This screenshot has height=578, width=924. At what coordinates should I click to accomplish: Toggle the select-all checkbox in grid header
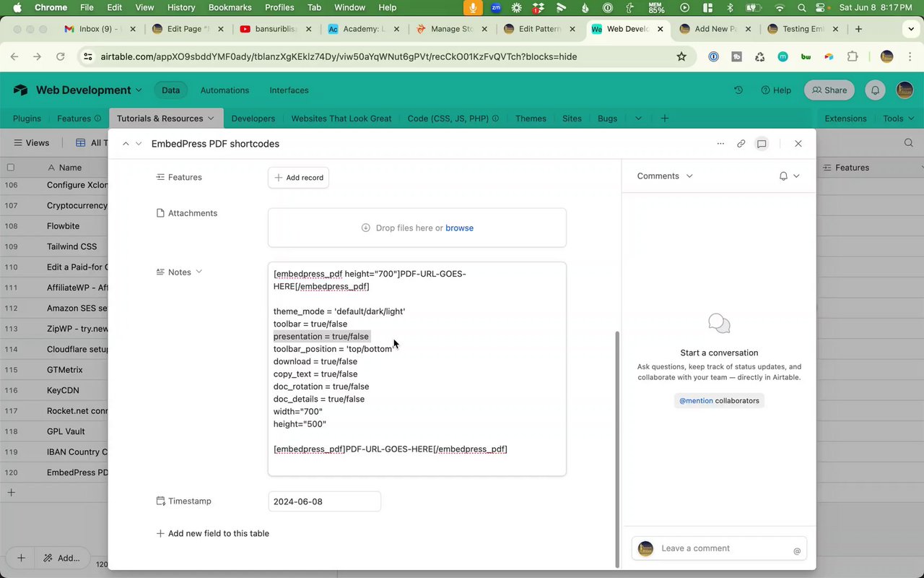click(x=10, y=167)
